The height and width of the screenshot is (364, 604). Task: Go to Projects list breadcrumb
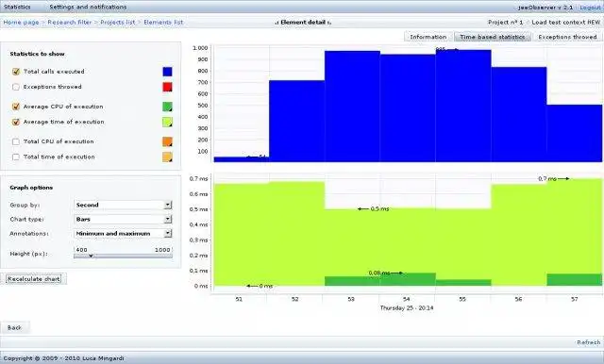click(118, 23)
